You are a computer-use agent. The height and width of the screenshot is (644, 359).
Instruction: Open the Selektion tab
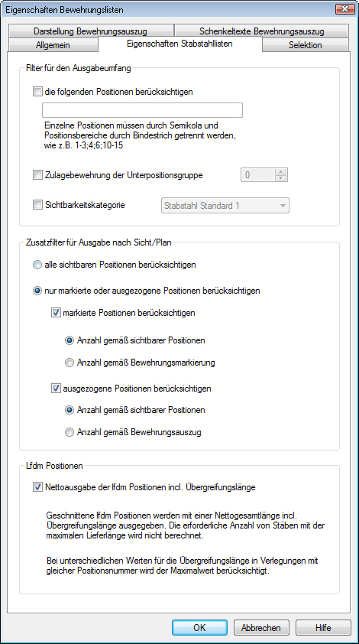306,45
